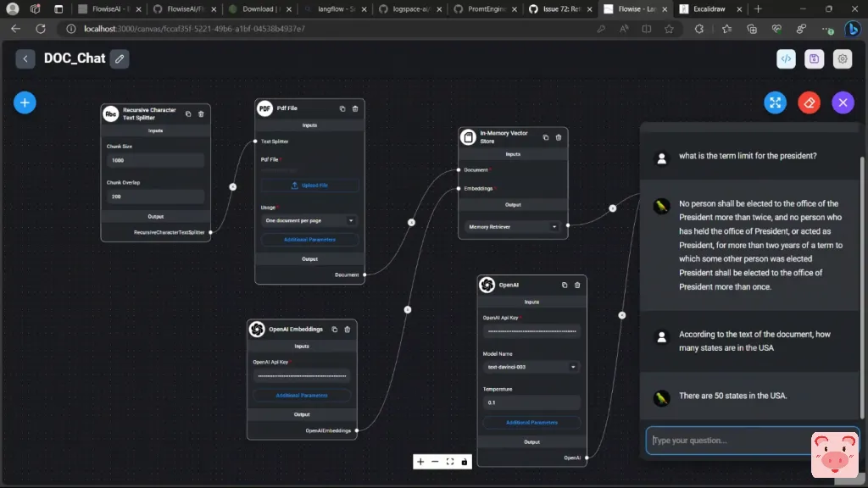Duplicate the OpenAI Embeddings node
868x488 pixels.
point(334,329)
